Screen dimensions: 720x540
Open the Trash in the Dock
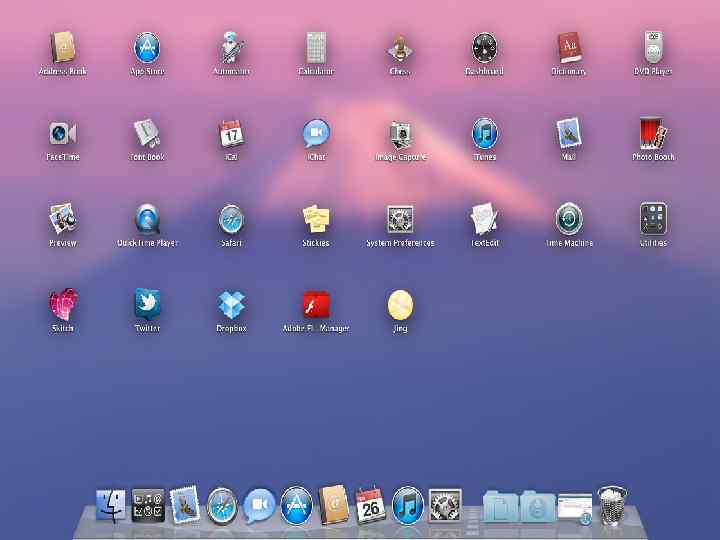coord(612,506)
